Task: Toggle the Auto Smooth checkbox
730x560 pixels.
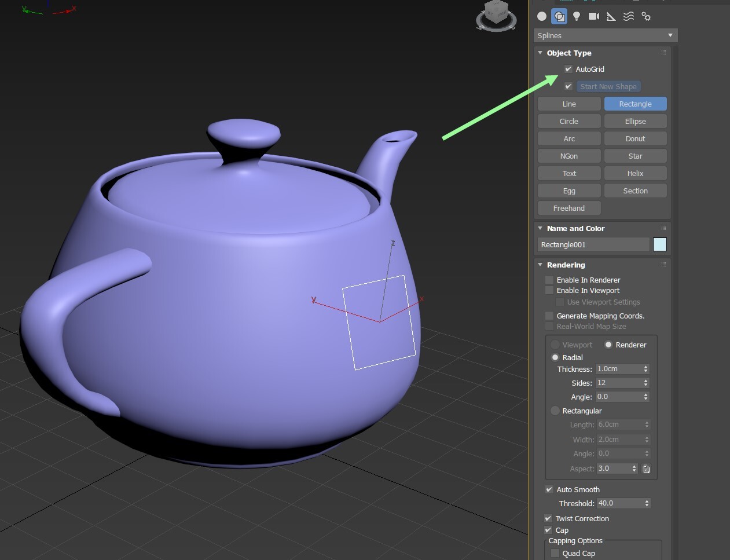Action: [549, 489]
